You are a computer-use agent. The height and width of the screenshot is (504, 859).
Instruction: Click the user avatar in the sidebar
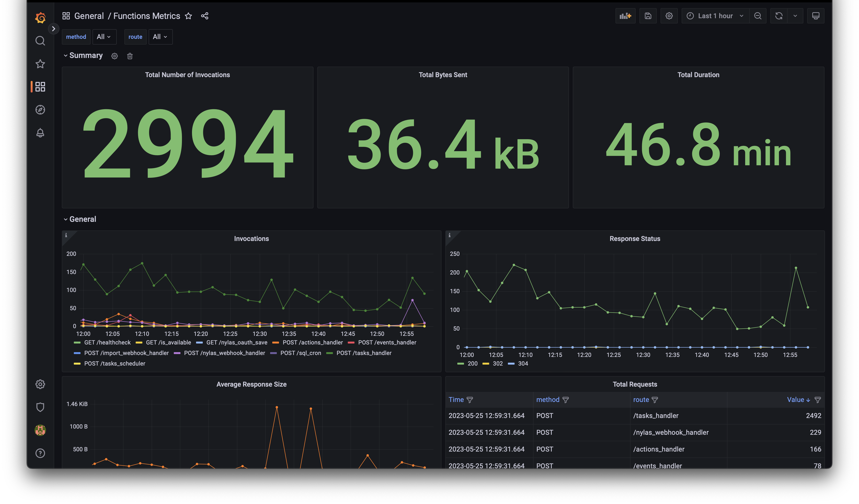tap(40, 430)
